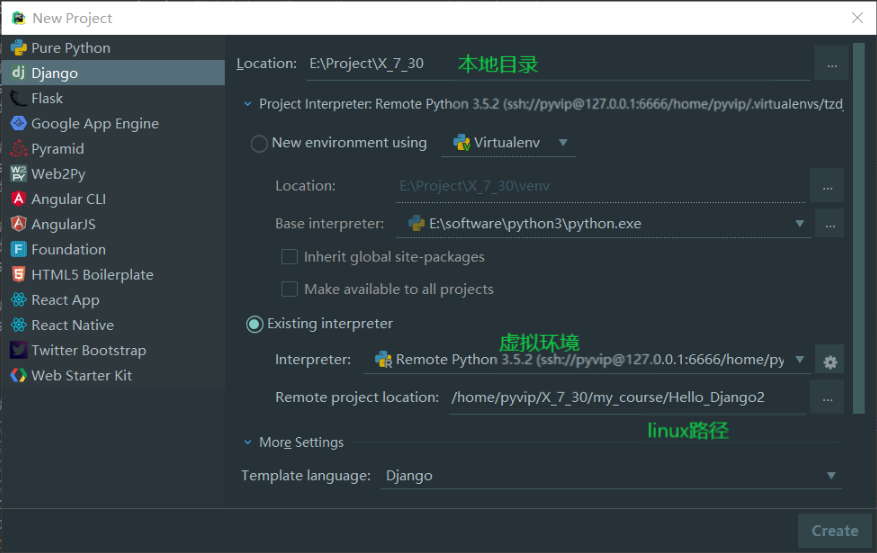Click the vertical scrollbar in settings panel

859,229
